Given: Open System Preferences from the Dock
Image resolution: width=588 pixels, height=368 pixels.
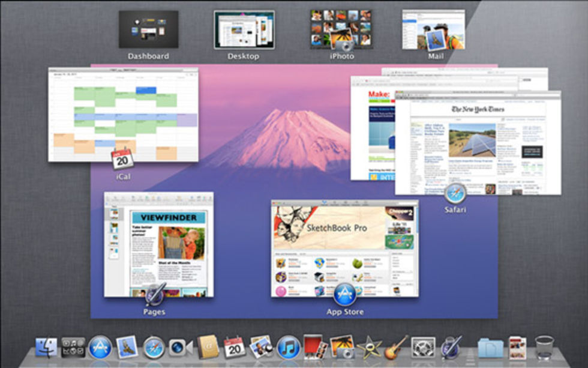Looking at the screenshot, I should (x=423, y=348).
